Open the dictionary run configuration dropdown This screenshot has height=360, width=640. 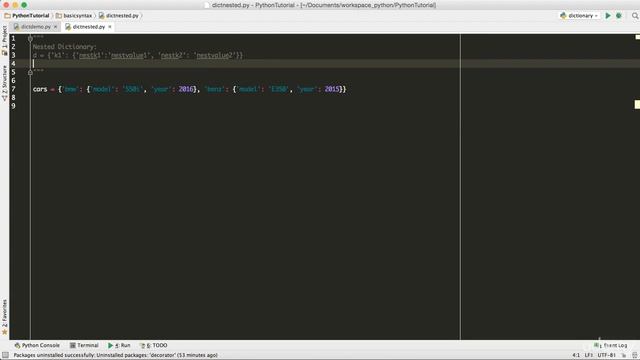point(579,16)
